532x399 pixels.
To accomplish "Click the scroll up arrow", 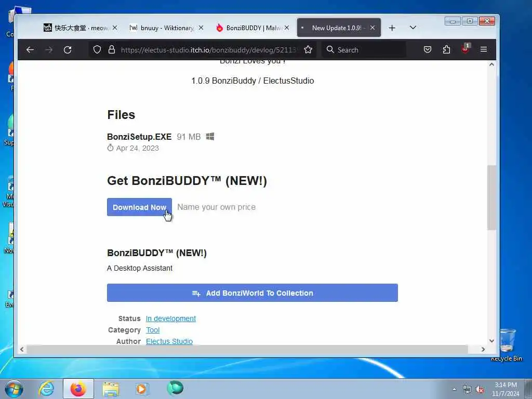I will 491,64.
